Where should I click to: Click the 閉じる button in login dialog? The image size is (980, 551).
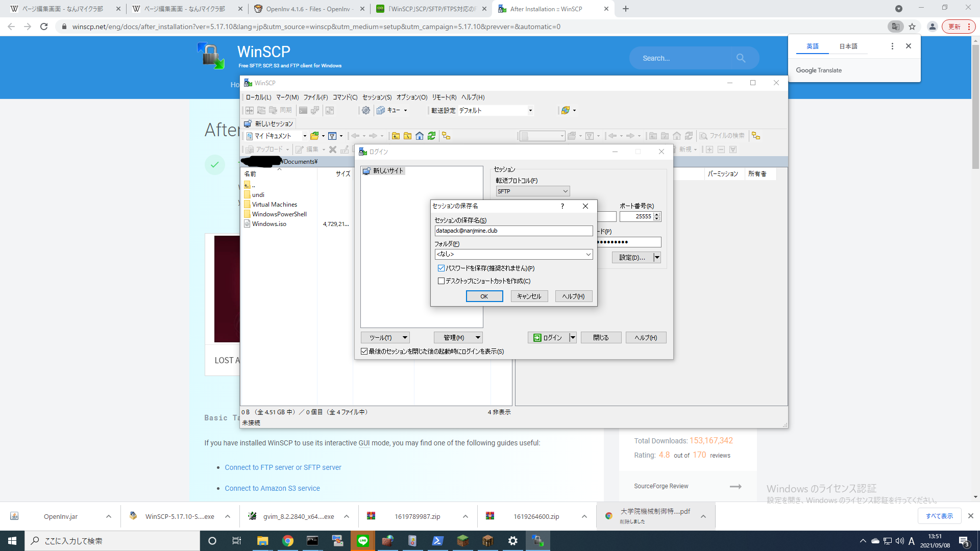click(x=601, y=338)
